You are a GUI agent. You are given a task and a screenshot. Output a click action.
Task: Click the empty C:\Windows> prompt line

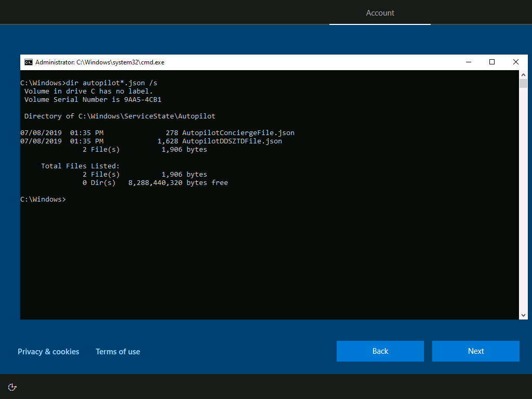pos(43,199)
